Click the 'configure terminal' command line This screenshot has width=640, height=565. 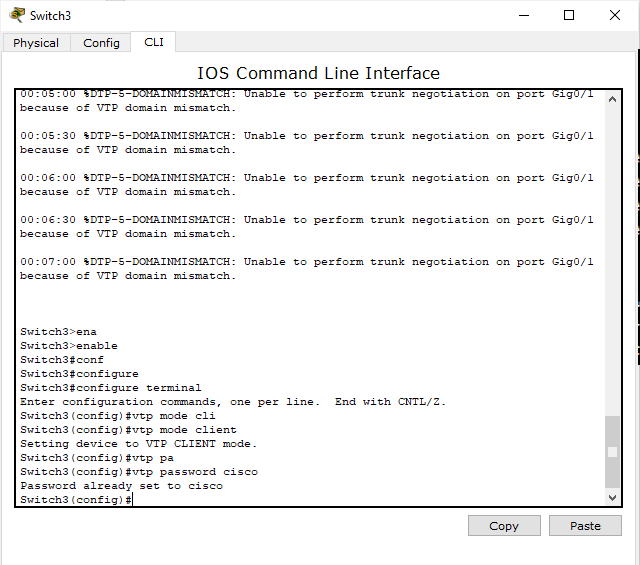tap(111, 388)
